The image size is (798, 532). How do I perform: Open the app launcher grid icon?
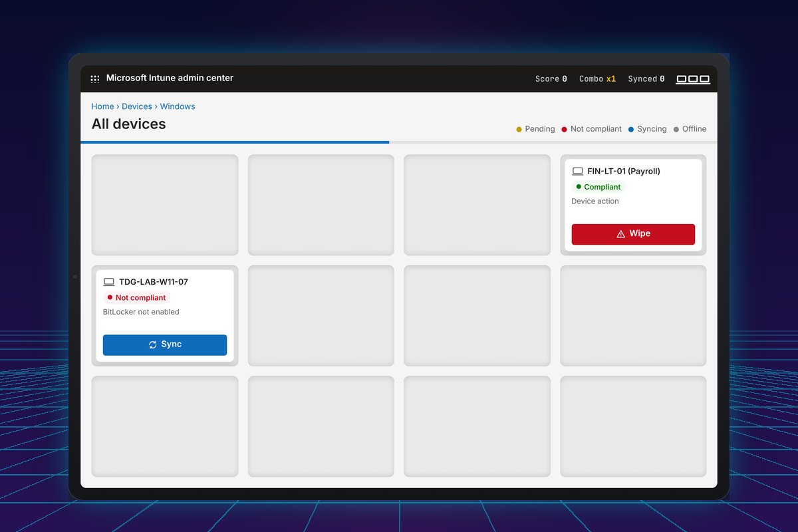95,78
